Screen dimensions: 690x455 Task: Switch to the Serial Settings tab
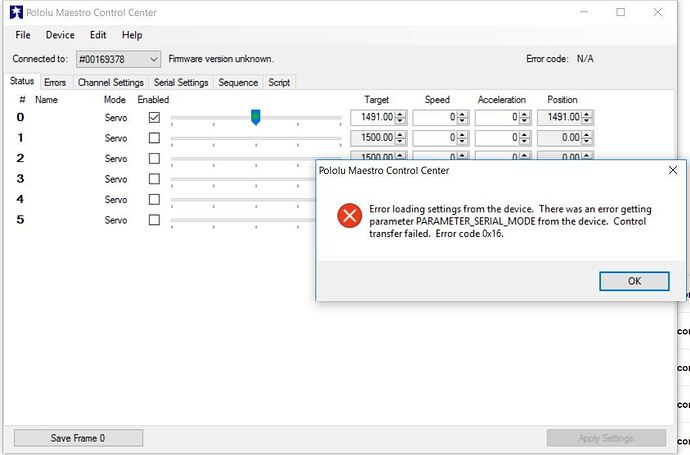click(181, 83)
